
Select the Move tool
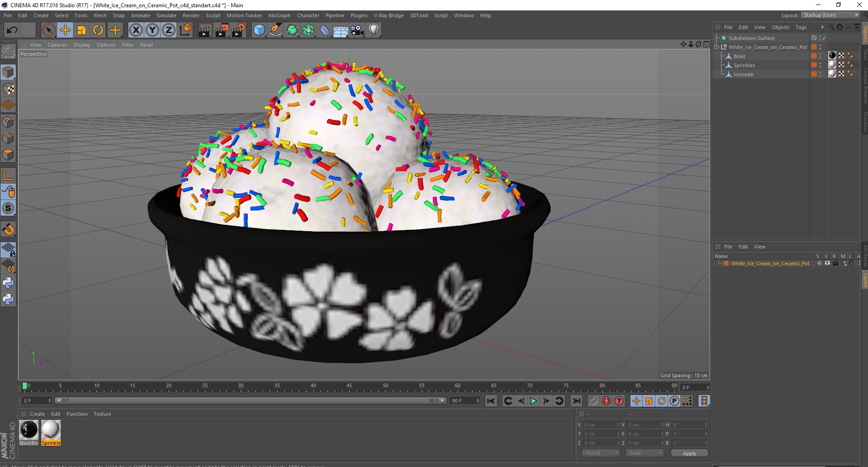click(65, 30)
